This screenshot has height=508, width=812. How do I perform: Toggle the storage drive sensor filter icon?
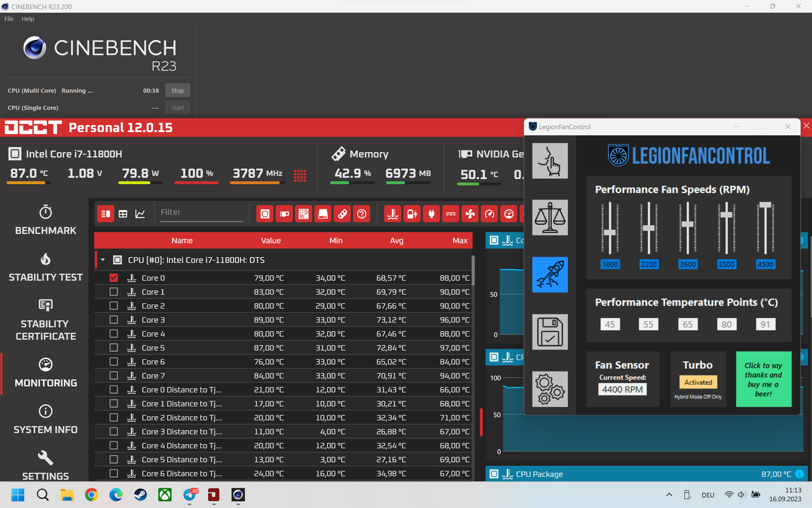point(323,214)
